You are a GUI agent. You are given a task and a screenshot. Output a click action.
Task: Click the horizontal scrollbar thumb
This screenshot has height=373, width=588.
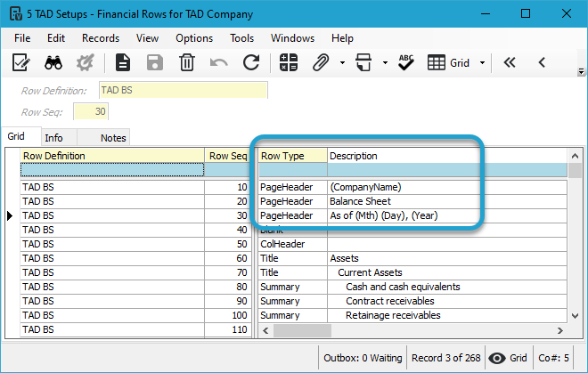click(x=302, y=330)
